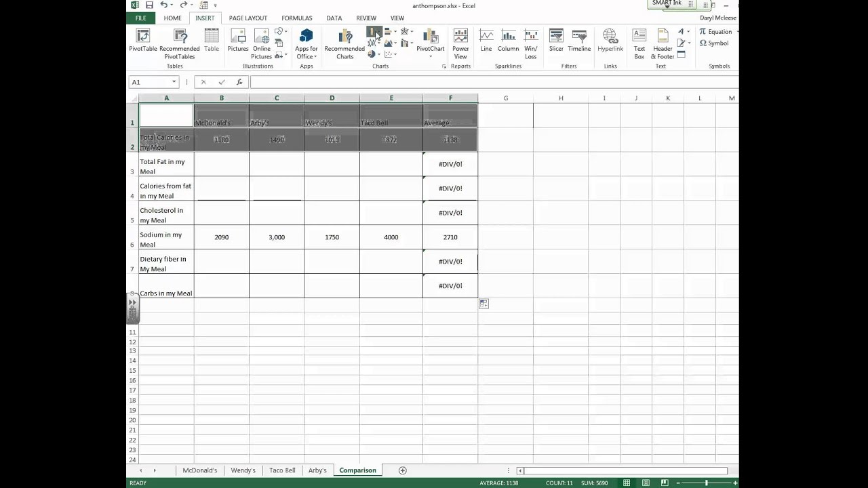Switch to Normal view
868x488 pixels.
click(627, 483)
